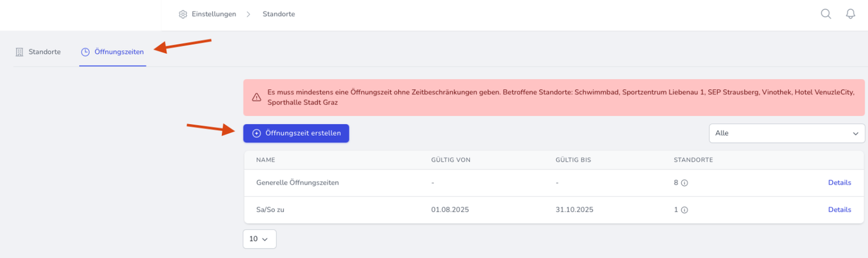Viewport: 868px width, 258px height.
Task: Select the Öffnungszeiten tab
Action: 119,52
